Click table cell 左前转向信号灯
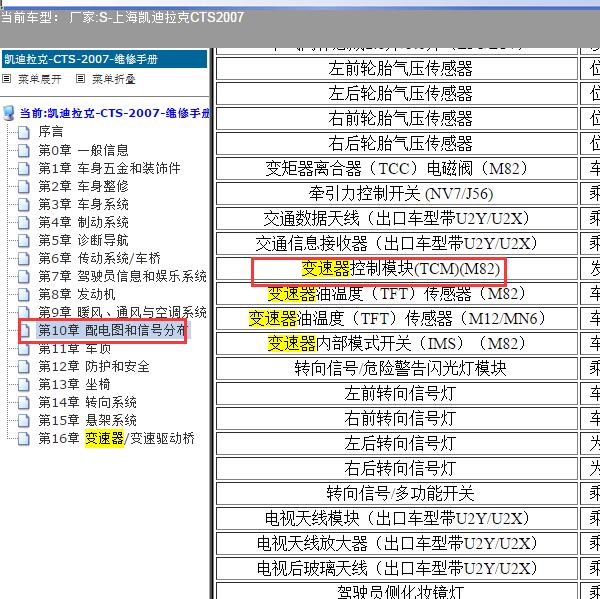This screenshot has height=599, width=600. coord(397,393)
